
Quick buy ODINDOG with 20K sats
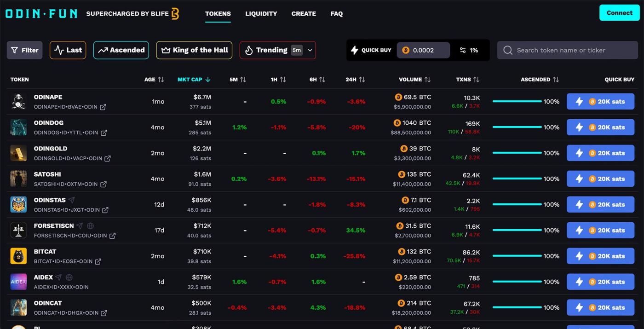point(600,127)
